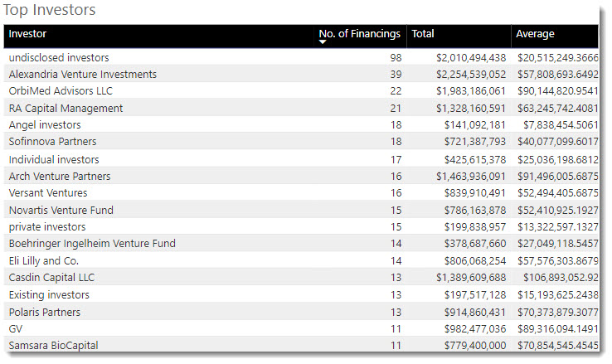Select Eli Lilly and Co. investor
612x364 pixels.
pyautogui.click(x=44, y=260)
